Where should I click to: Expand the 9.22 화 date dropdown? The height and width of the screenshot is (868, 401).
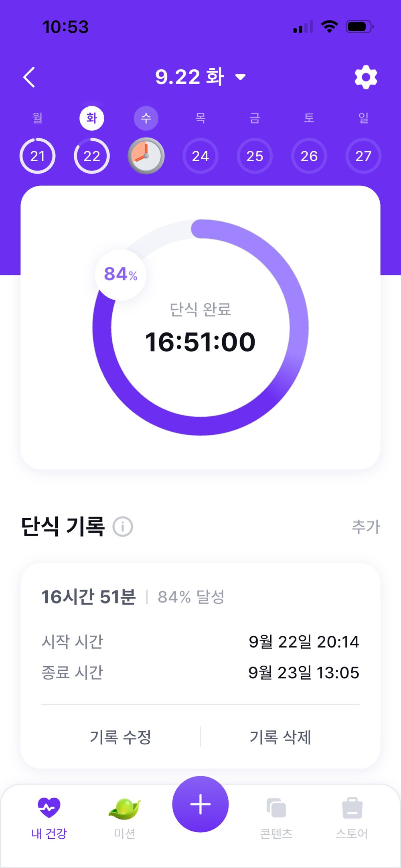[200, 77]
